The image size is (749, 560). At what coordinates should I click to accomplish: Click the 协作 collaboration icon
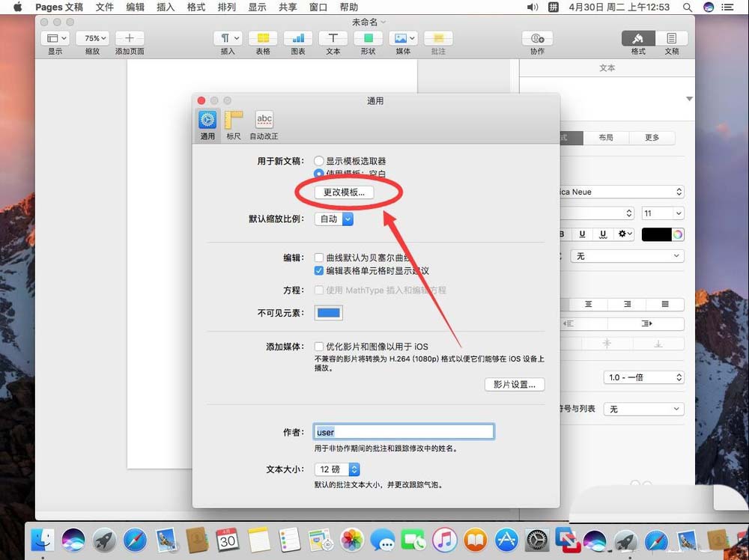point(537,37)
